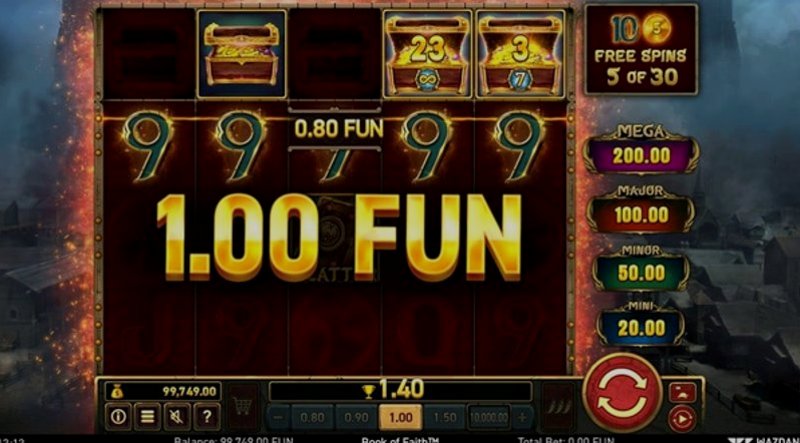Screen dimensions: 800x443
Task: Unmute sound with the speaker icon
Action: [x=177, y=416]
